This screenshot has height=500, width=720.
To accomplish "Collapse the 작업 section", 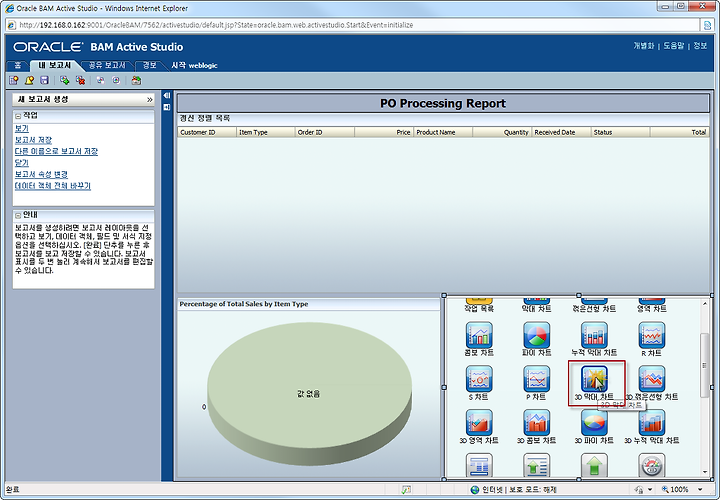I will click(18, 116).
